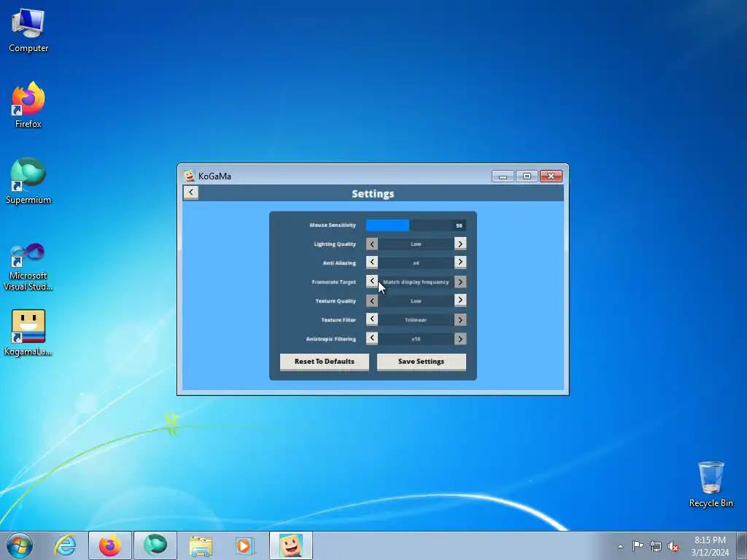Click the Mouse Sensitivity label
The image size is (747, 560).
(x=333, y=225)
